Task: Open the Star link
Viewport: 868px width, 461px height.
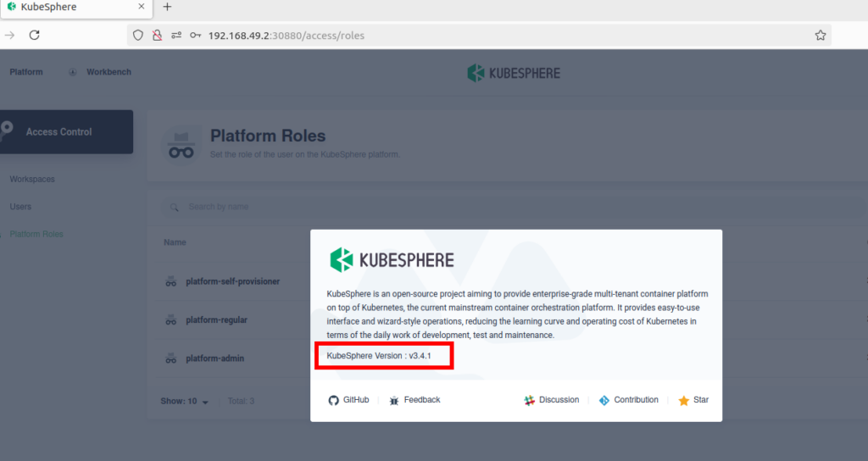Action: 701,400
